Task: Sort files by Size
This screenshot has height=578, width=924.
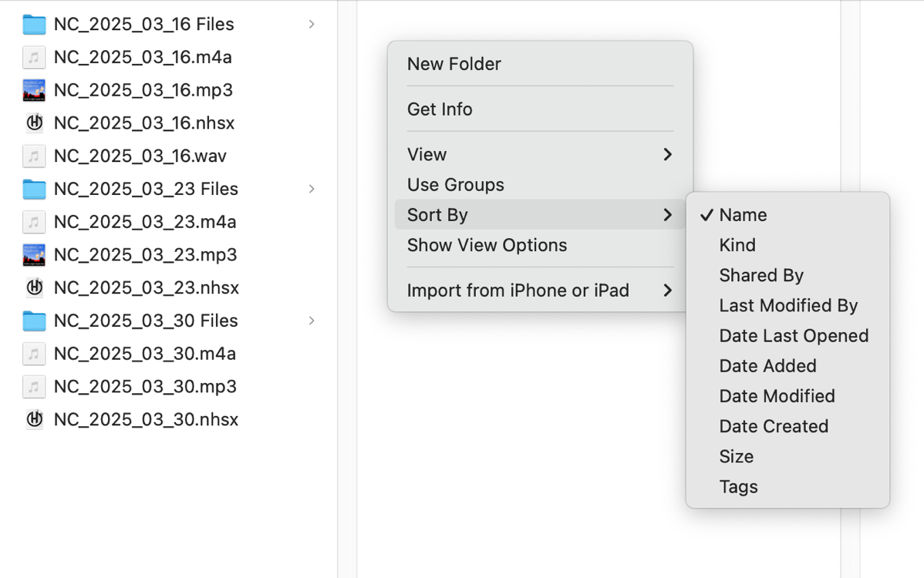Action: point(736,456)
